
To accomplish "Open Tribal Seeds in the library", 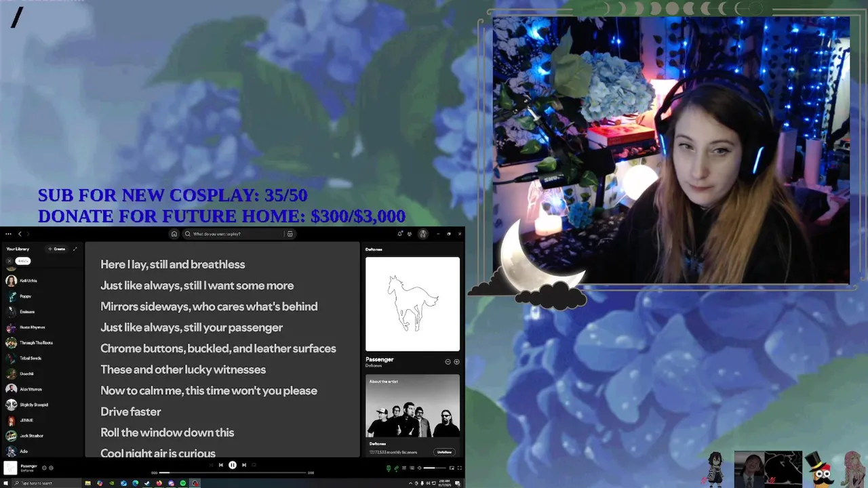I will 42,358.
